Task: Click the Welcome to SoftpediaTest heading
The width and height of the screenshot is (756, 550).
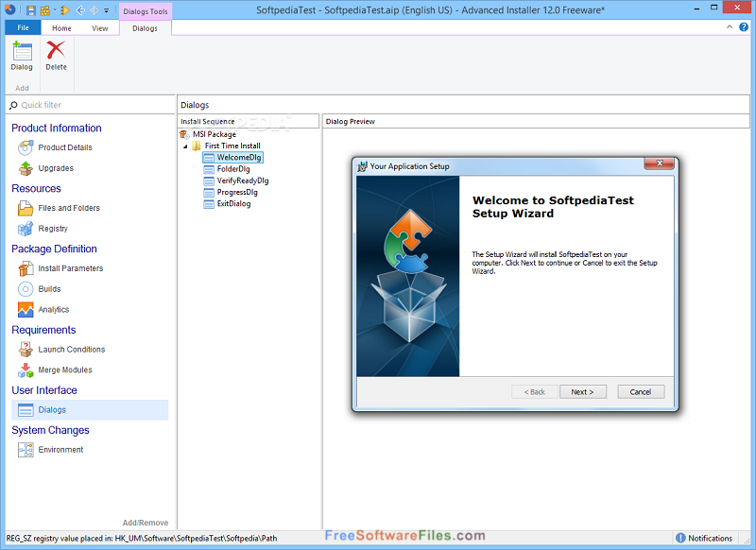Action: pyautogui.click(x=553, y=207)
